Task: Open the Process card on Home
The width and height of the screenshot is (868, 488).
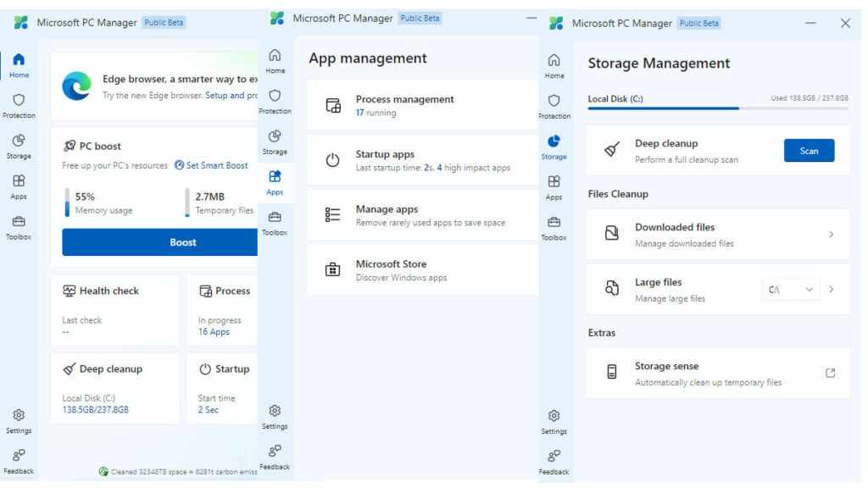Action: (x=222, y=310)
